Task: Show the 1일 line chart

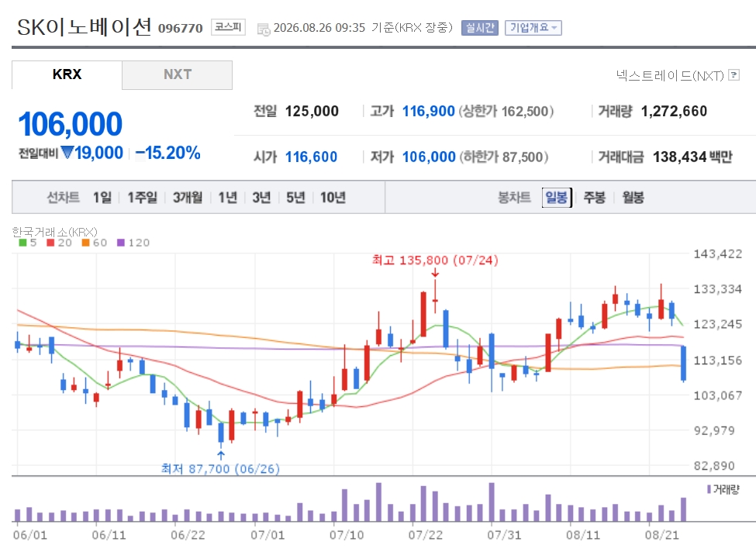Action: point(102,197)
